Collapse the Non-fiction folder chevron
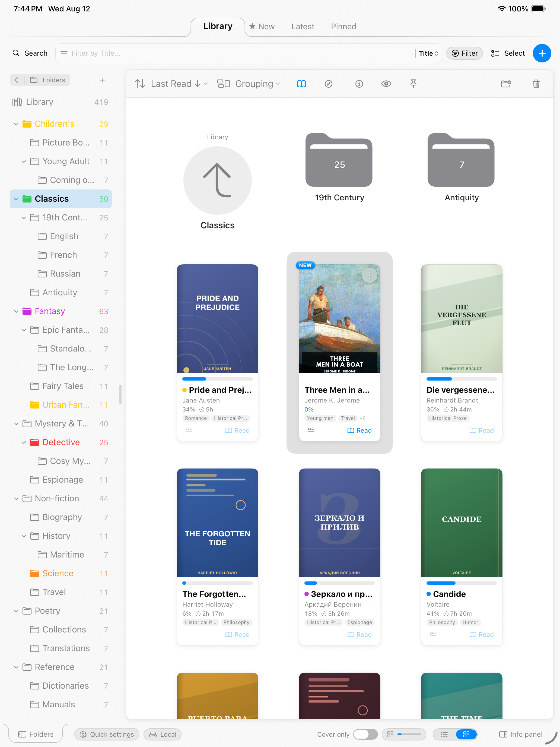Viewport: 560px width, 747px height. [16, 498]
